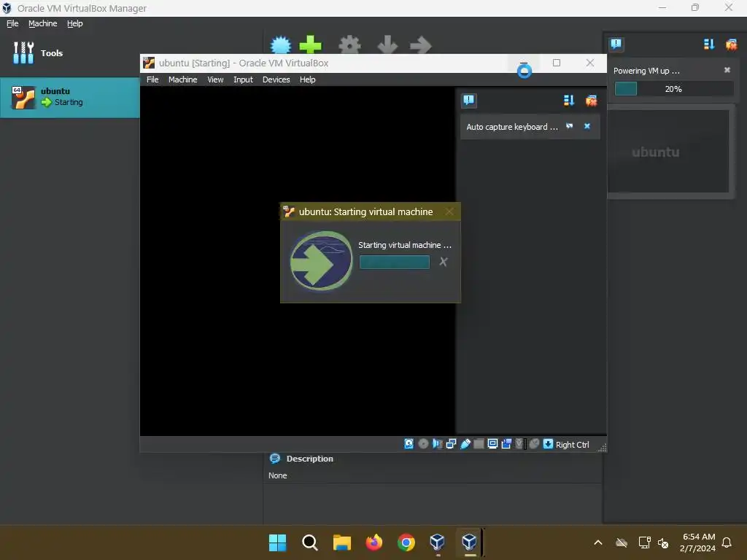Open the Windows Start menu
Image resolution: width=747 pixels, height=560 pixels.
coord(277,542)
